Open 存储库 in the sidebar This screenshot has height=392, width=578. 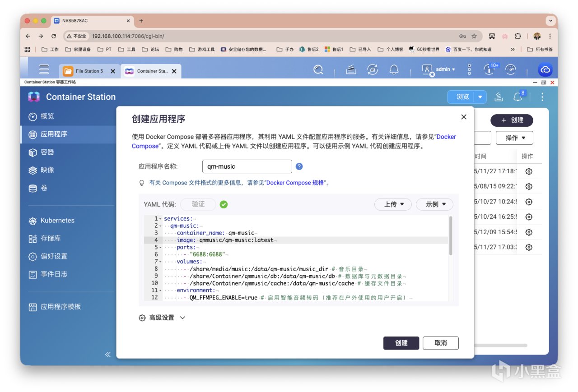click(69, 238)
